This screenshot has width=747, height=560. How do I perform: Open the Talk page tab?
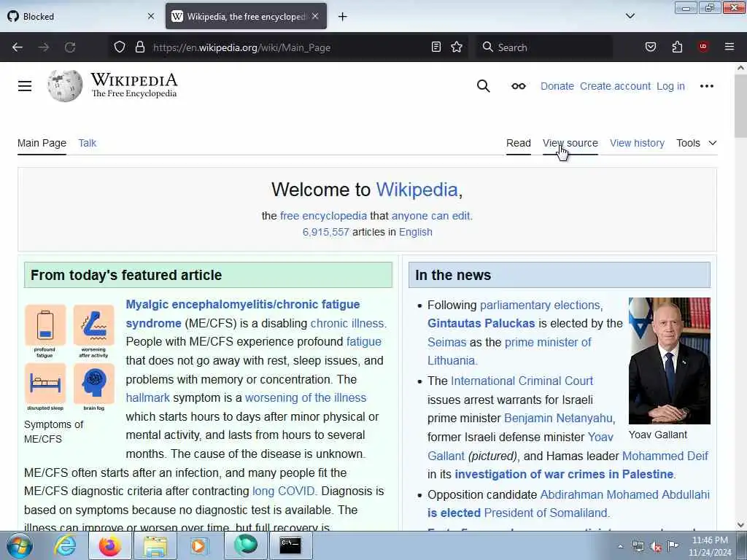[x=88, y=143]
